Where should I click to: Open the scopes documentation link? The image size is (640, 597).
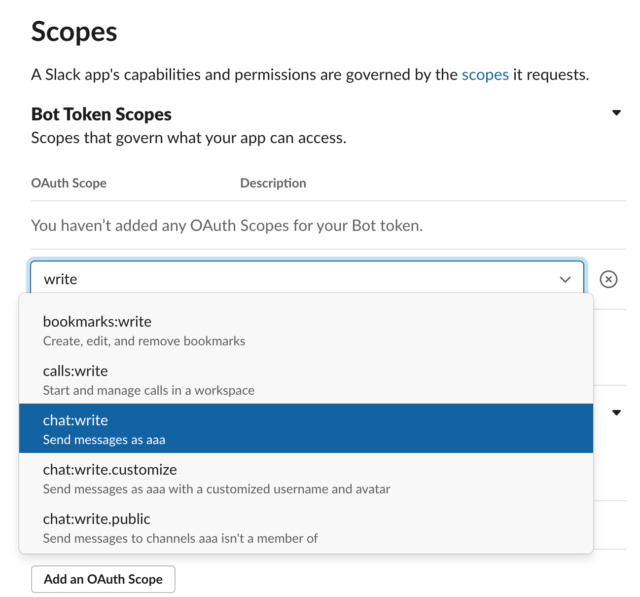(485, 75)
